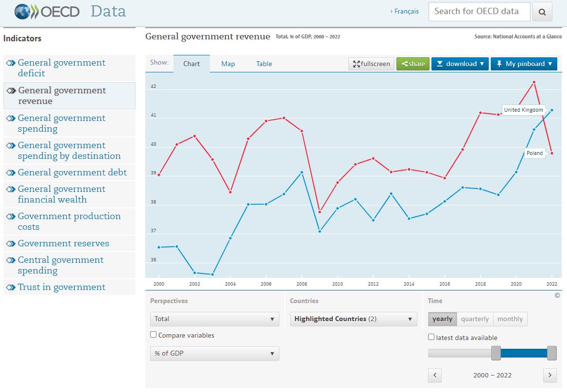Click the United Kingdom chart label

click(523, 110)
